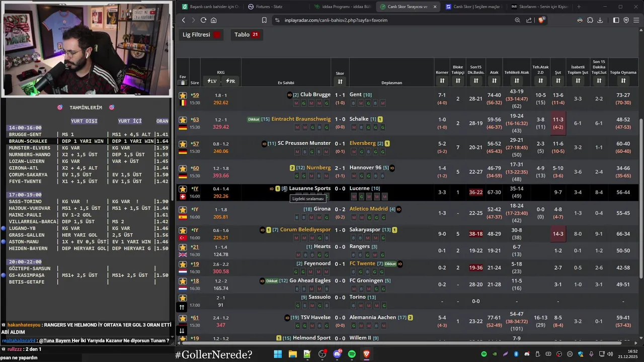Open Brave browser taskbar icon
Image resolution: width=644 pixels, height=362 pixels.
pyautogui.click(x=366, y=354)
